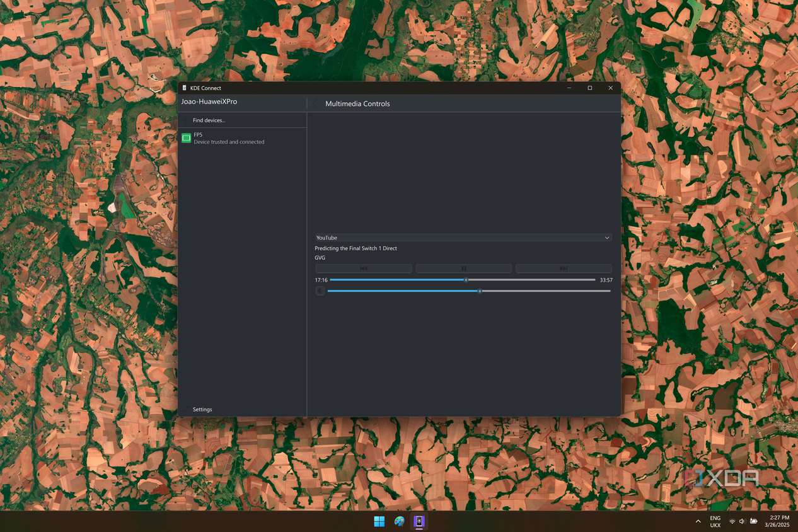Click the 33:57 total duration

606,280
